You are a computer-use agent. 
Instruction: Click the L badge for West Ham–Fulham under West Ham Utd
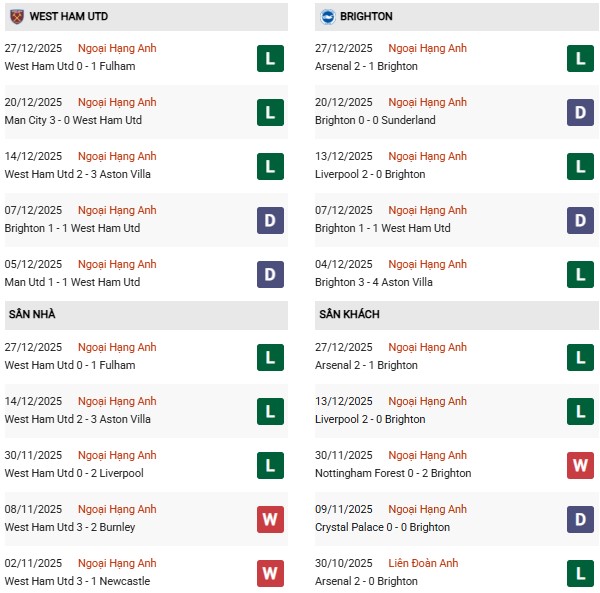coord(270,58)
